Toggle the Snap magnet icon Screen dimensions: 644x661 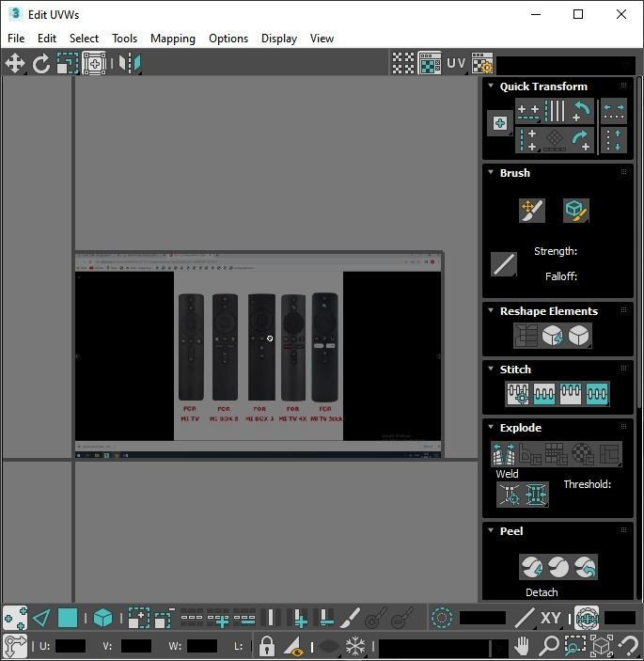click(x=628, y=646)
